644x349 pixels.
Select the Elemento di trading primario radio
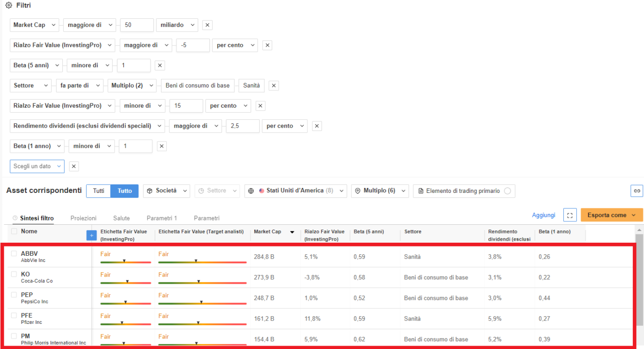(507, 191)
